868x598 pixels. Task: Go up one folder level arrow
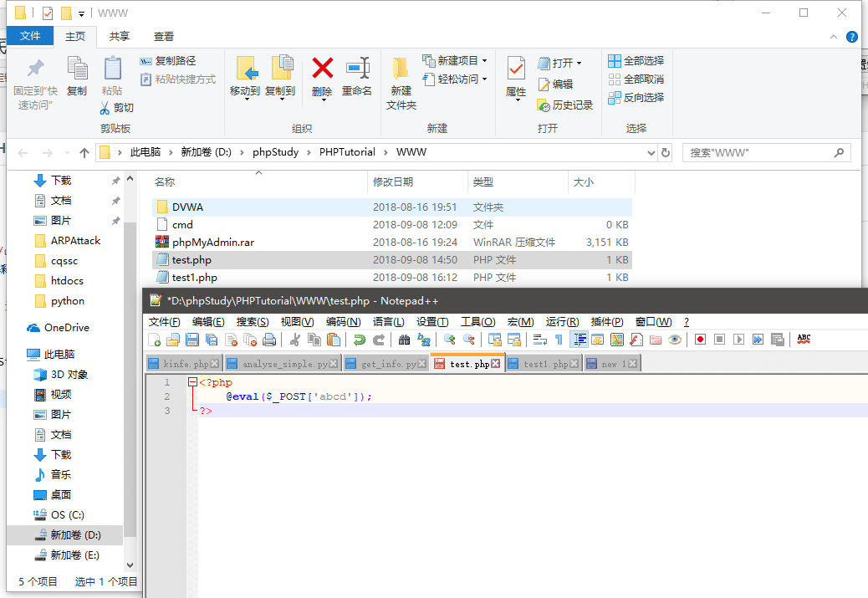84,153
